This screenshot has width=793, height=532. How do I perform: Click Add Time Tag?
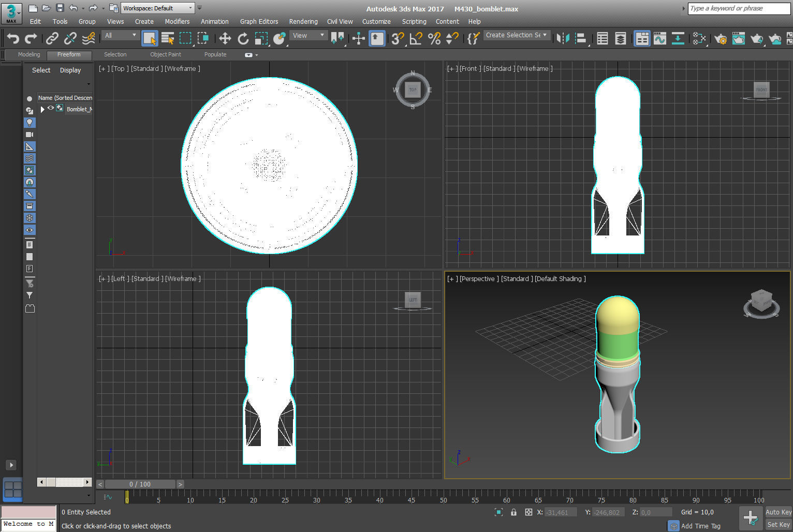click(701, 526)
